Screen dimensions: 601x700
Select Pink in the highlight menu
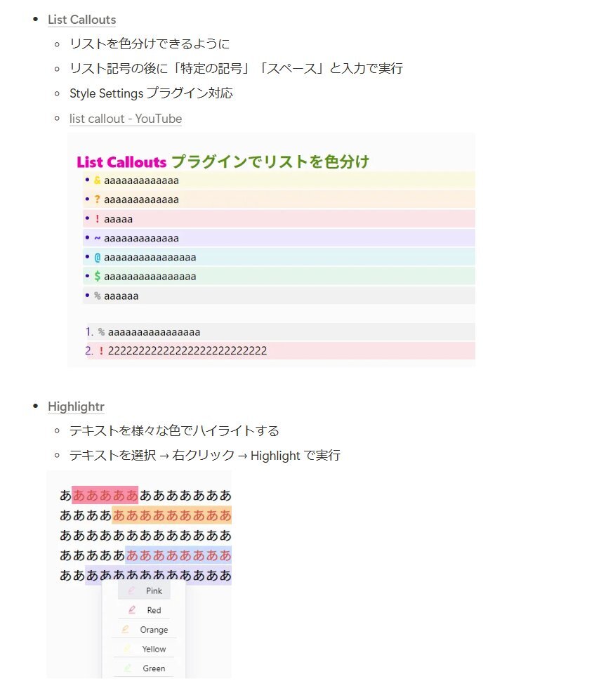(x=154, y=591)
